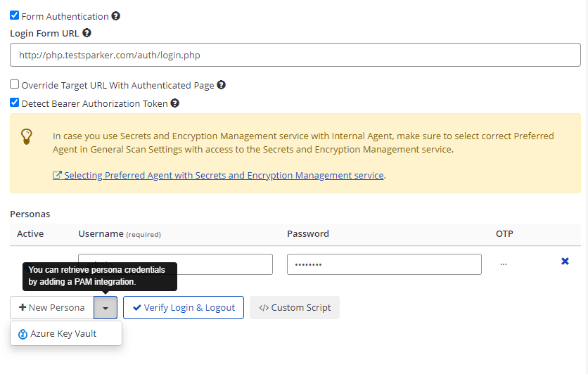Select Azure Key Vault from dropdown menu
This screenshot has width=588, height=374.
pos(63,334)
